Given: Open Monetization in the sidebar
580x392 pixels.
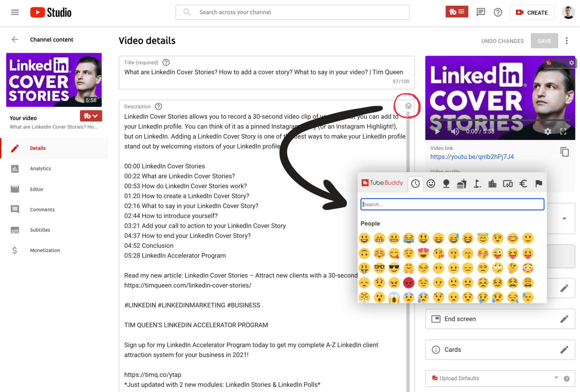Looking at the screenshot, I should pyautogui.click(x=54, y=250).
